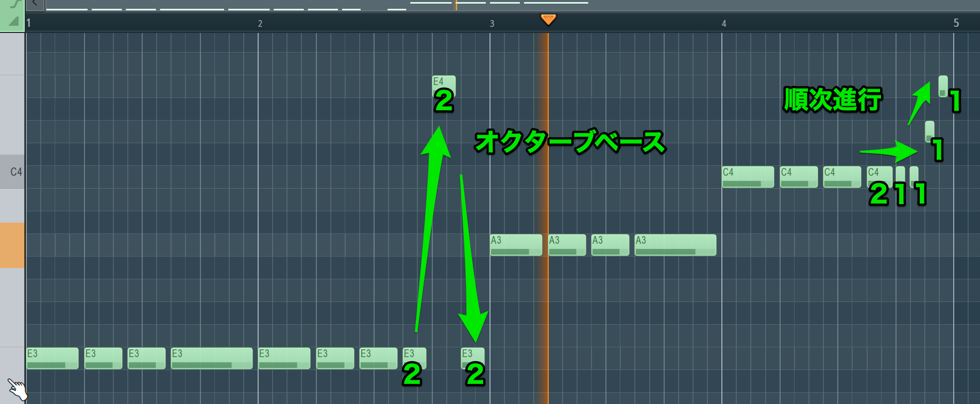Click the orange highlighted piano key

click(x=12, y=245)
